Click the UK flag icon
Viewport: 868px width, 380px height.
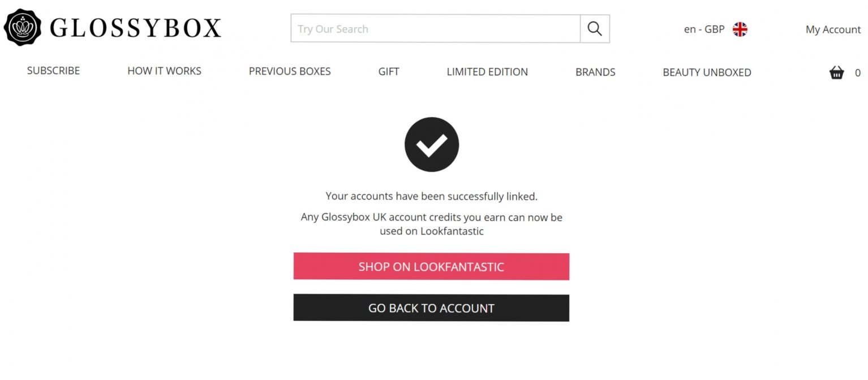pyautogui.click(x=740, y=29)
